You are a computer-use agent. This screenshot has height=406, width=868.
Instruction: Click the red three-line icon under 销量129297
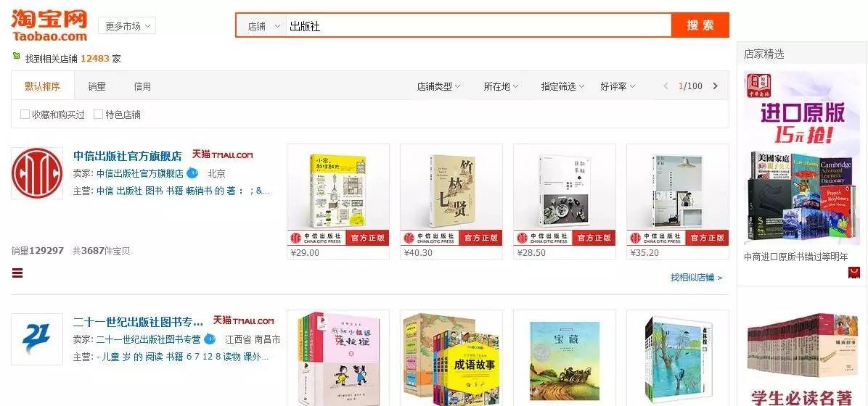[x=17, y=273]
